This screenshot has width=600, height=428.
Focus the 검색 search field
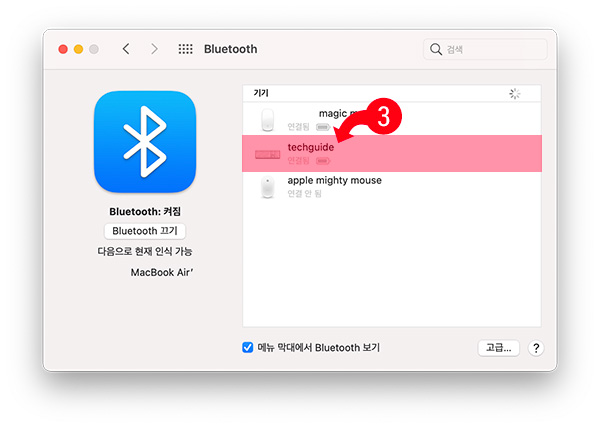point(485,49)
